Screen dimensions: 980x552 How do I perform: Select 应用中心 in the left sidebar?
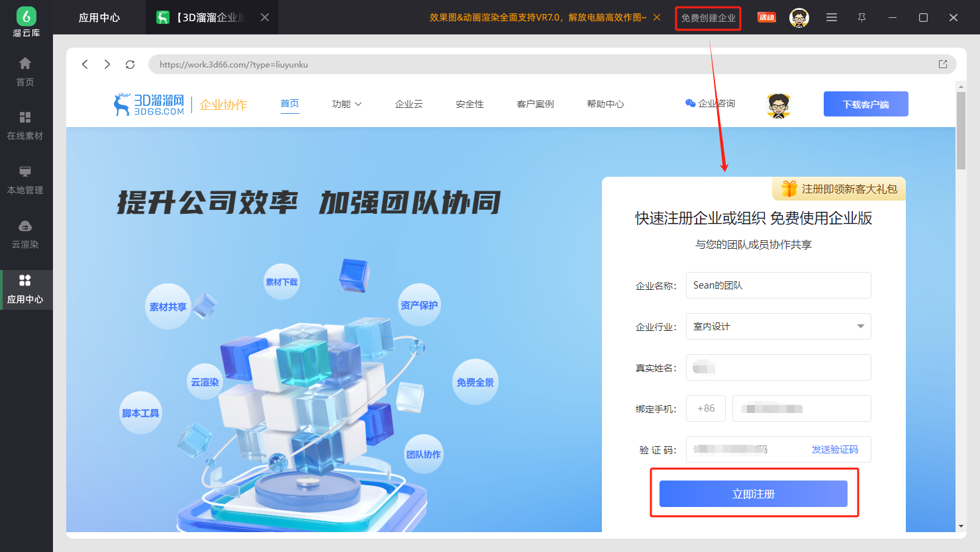25,289
